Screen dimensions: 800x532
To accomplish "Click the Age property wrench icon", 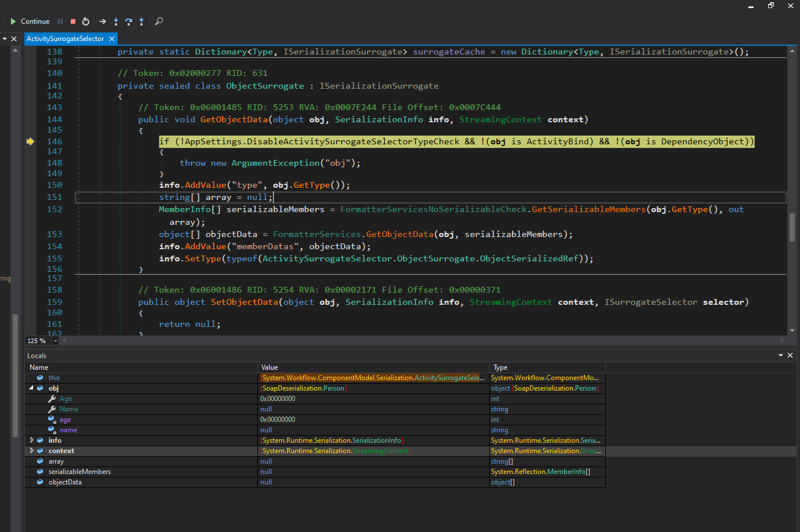I will [52, 399].
